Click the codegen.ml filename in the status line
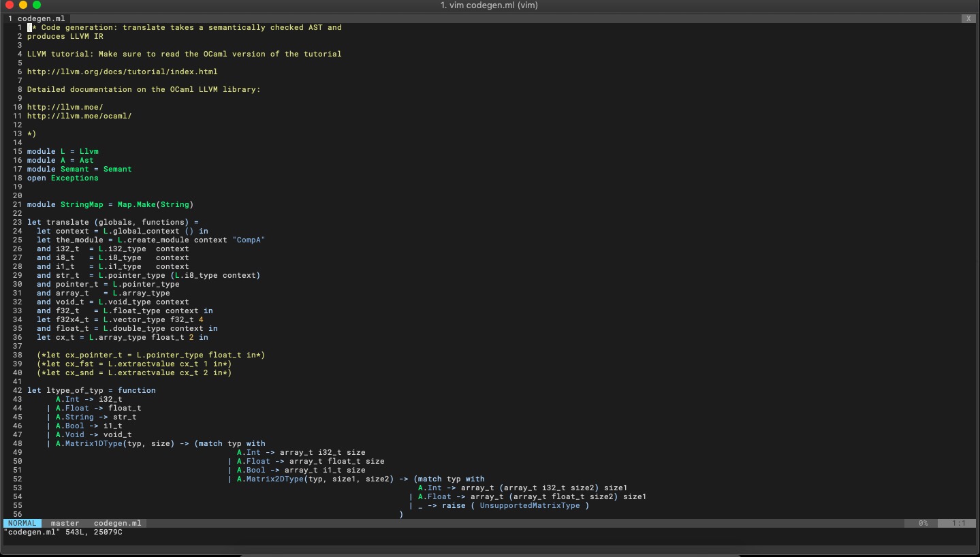980x557 pixels. coord(117,524)
